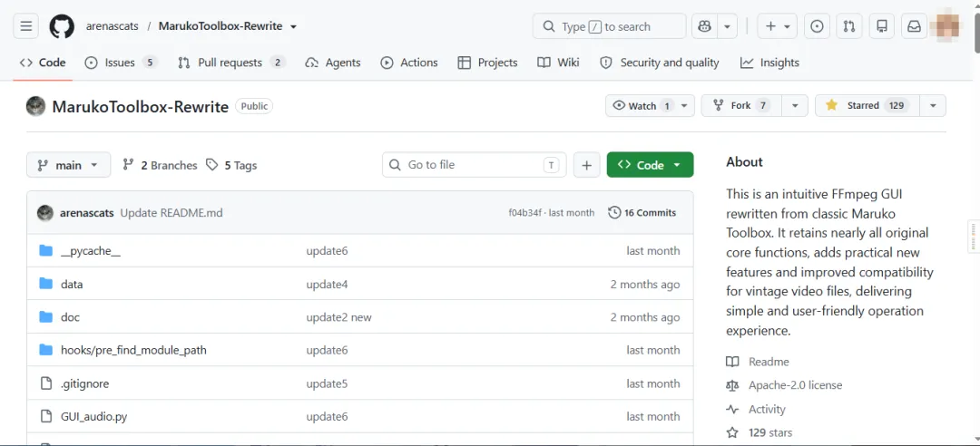Image resolution: width=980 pixels, height=446 pixels.
Task: Open arenascats commit author name link
Action: click(87, 213)
